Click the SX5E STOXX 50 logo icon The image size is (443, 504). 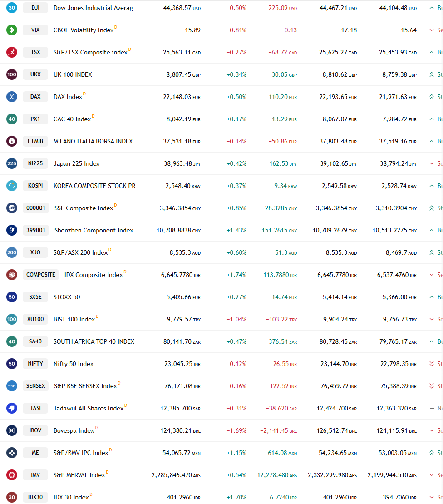tap(12, 297)
